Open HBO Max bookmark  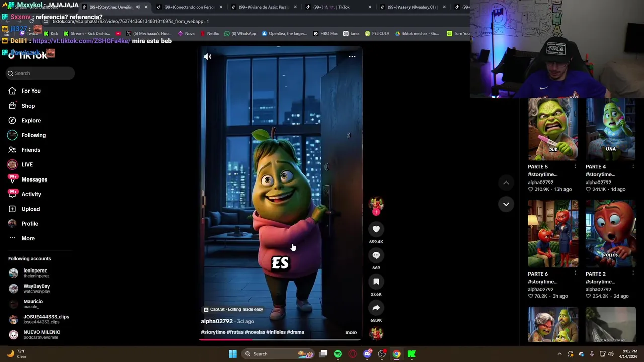tap(325, 34)
